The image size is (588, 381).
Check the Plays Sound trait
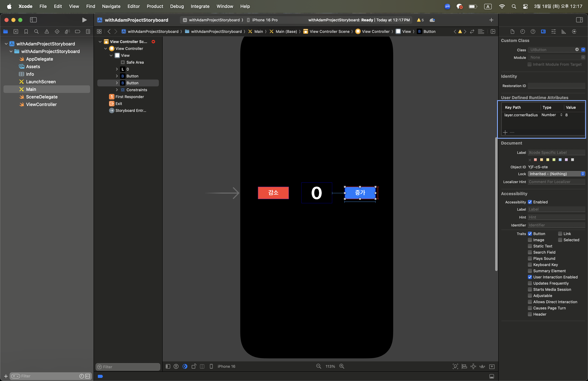530,258
